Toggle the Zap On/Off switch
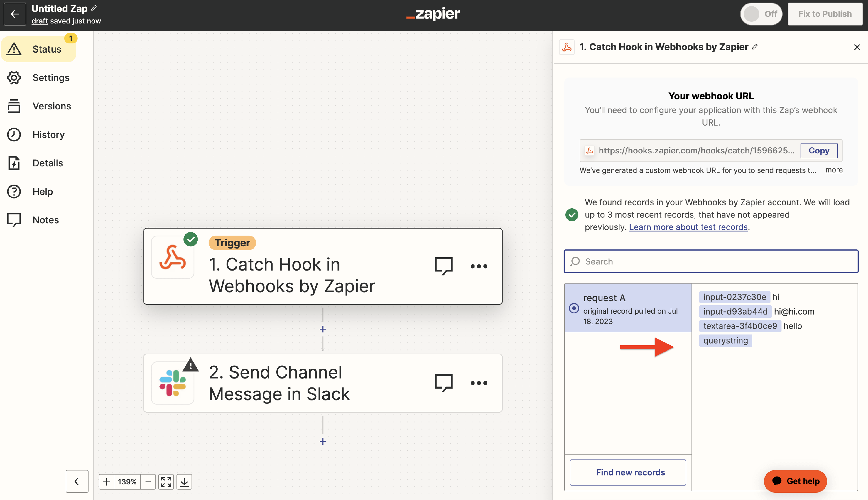 761,14
